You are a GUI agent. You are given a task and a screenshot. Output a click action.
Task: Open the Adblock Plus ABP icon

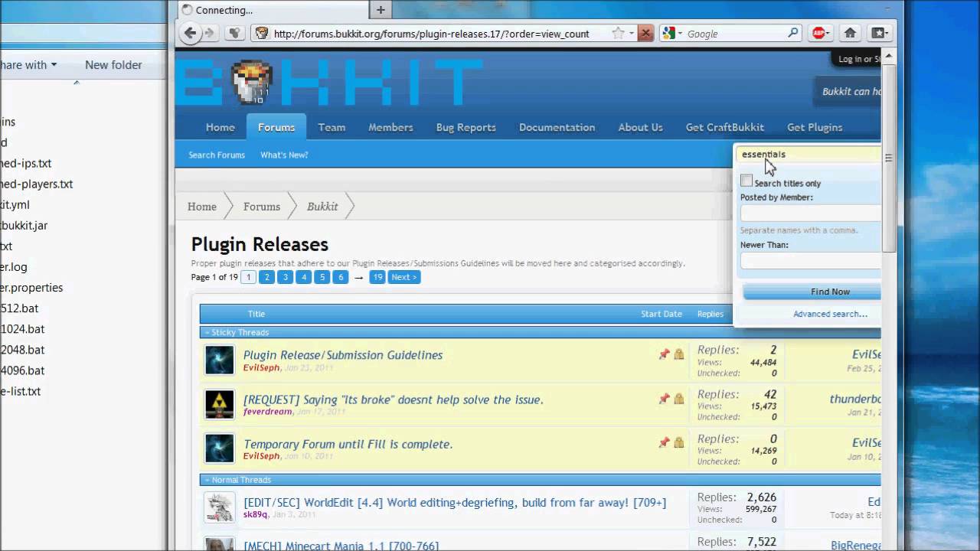point(819,33)
